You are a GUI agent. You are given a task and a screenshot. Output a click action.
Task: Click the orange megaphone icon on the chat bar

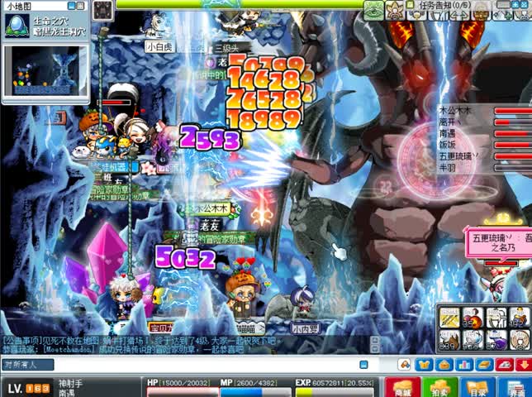point(405,365)
